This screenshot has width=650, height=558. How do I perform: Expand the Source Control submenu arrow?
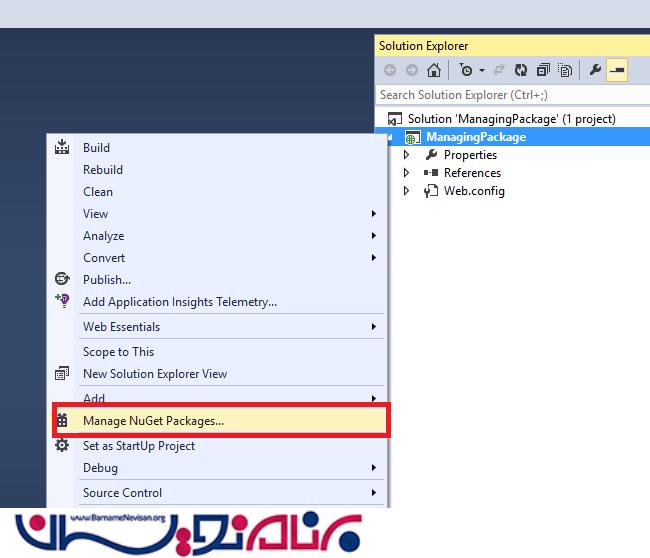coord(374,492)
